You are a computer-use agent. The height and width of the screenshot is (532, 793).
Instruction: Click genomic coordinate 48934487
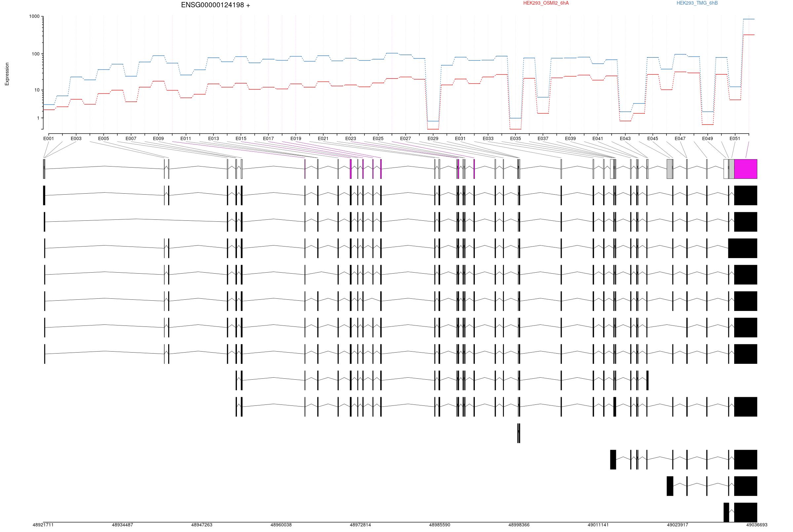[123, 525]
